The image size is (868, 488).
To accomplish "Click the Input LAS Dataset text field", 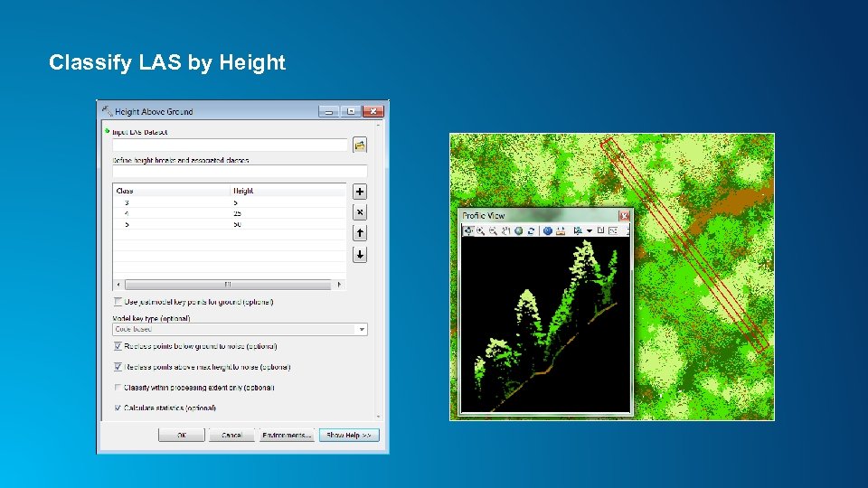I will click(230, 145).
